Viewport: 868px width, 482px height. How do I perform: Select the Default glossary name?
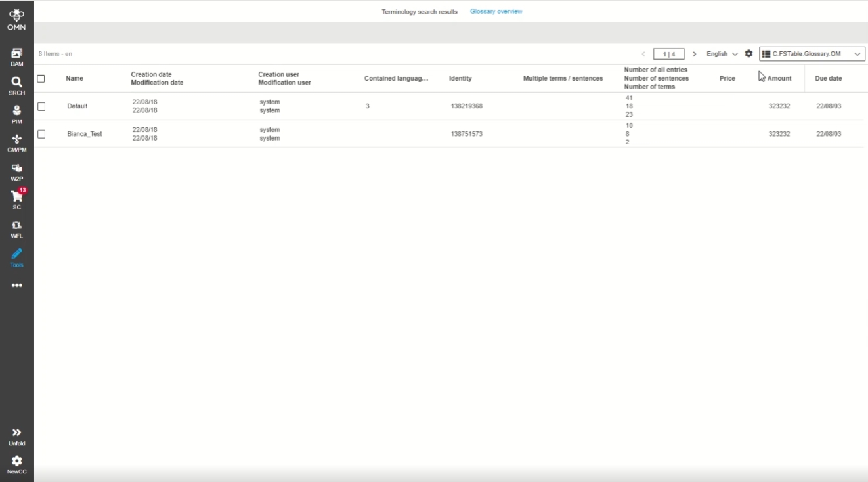pos(77,106)
